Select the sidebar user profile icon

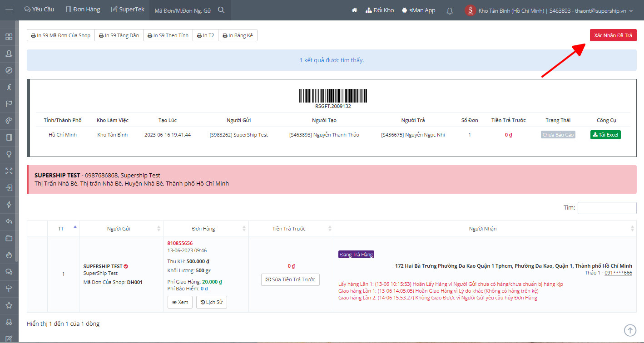pos(9,54)
